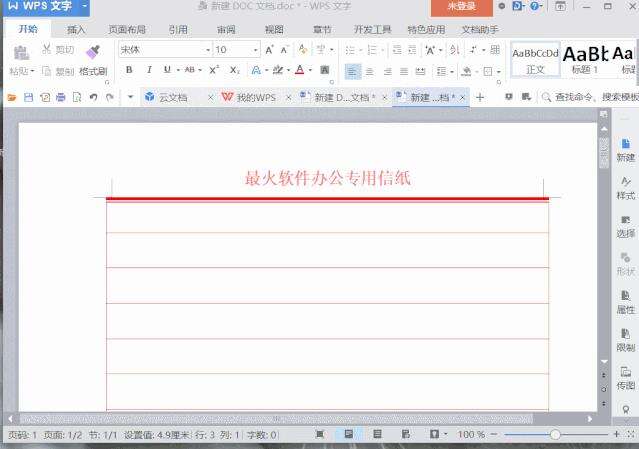639x449 pixels.
Task: Toggle center alignment button
Action: pyautogui.click(x=370, y=72)
